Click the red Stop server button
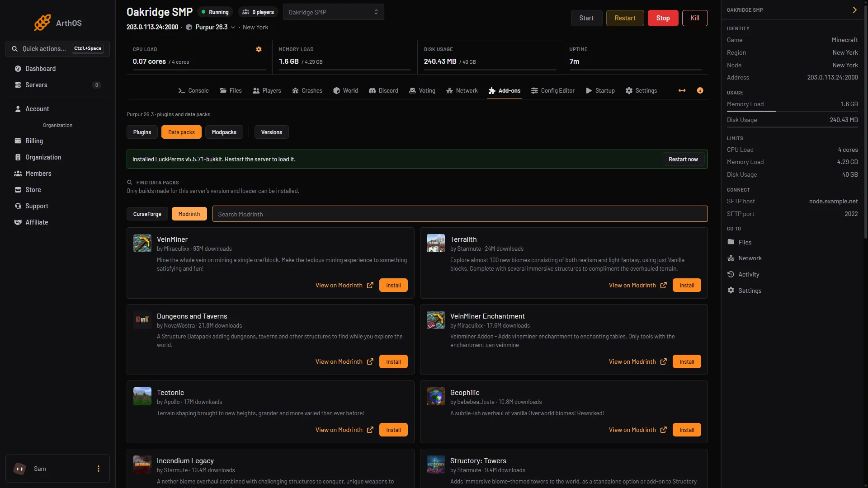This screenshot has width=868, height=488. click(663, 18)
